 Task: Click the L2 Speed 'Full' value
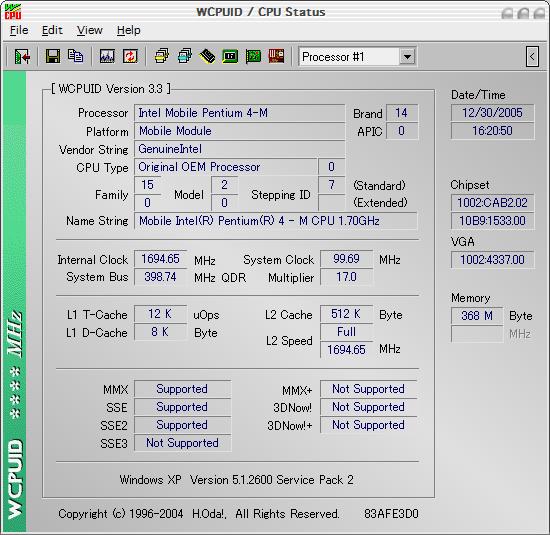(x=347, y=332)
